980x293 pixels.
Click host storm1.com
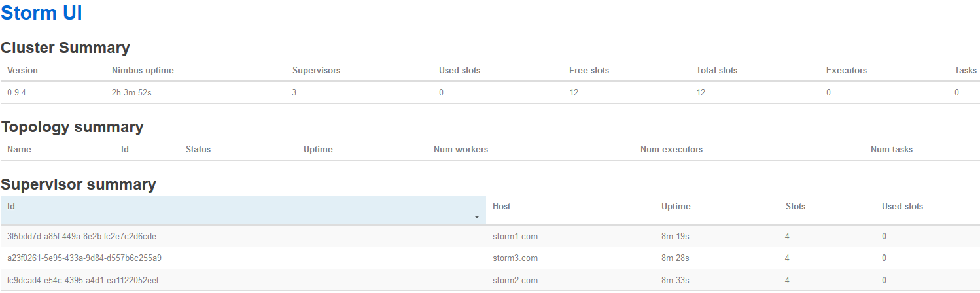click(515, 236)
